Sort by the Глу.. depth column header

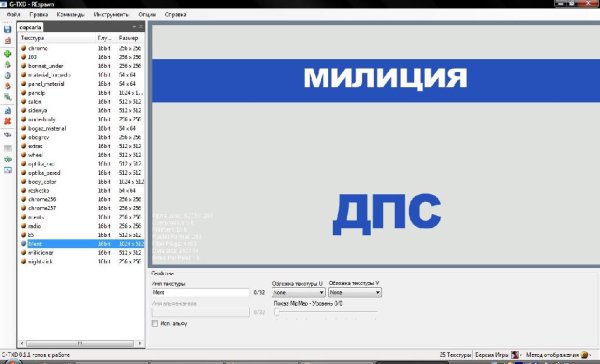click(x=106, y=38)
